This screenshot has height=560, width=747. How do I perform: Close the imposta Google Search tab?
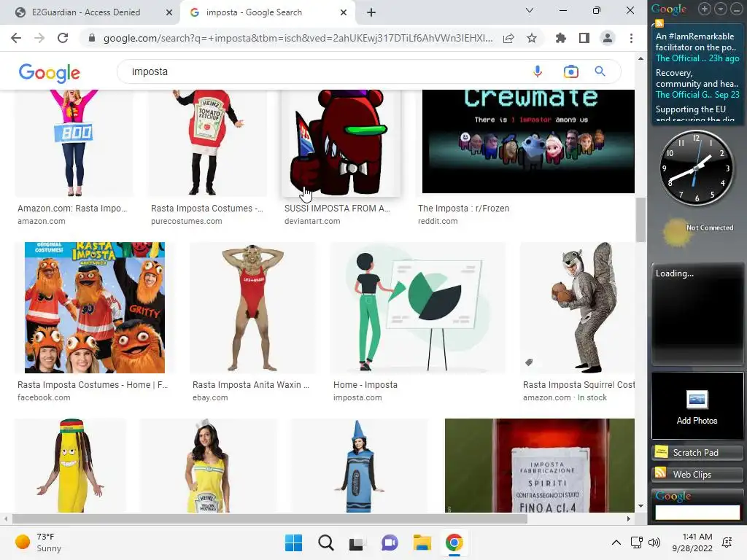(344, 12)
